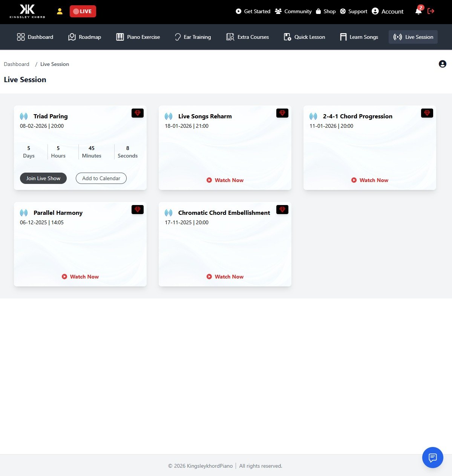The height and width of the screenshot is (476, 452).
Task: Click the premium diamond on Triad Paring card
Action: pos(137,113)
